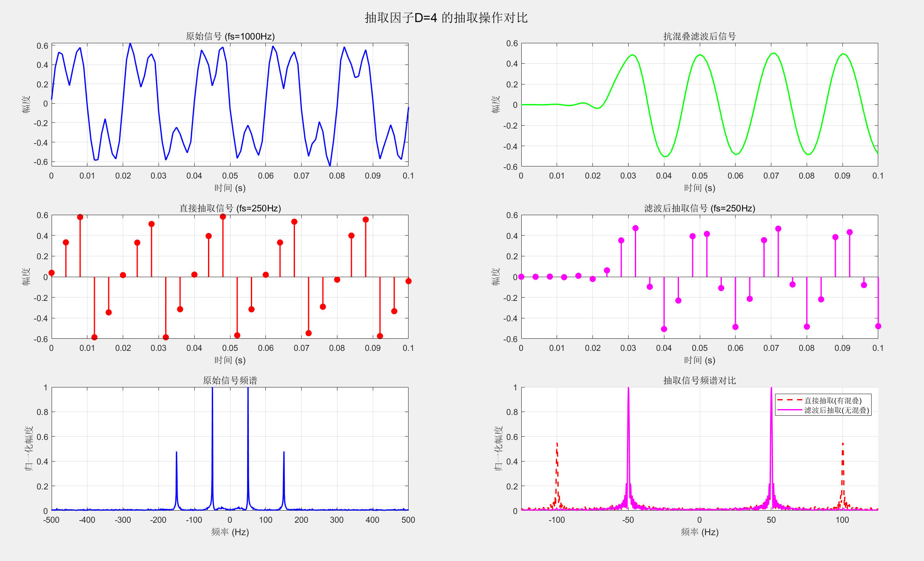Click the '直接抽取信号 (fs=250Hz)' plot title
924x561 pixels.
(x=230, y=208)
